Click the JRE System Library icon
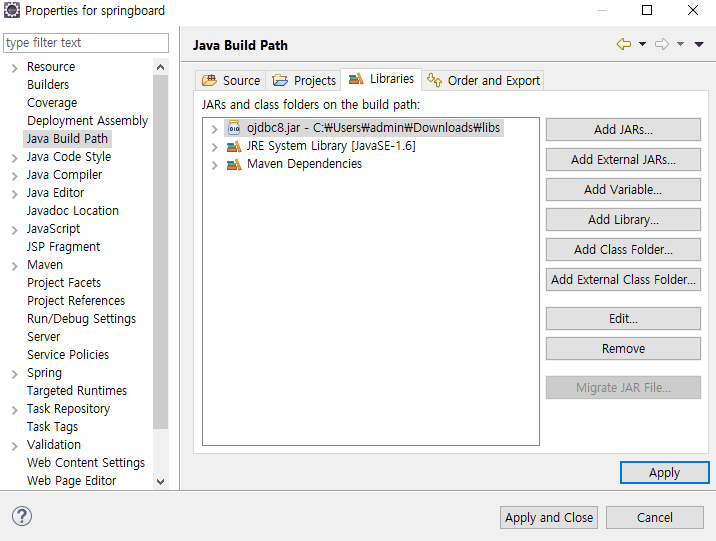The image size is (716, 541). 234,146
